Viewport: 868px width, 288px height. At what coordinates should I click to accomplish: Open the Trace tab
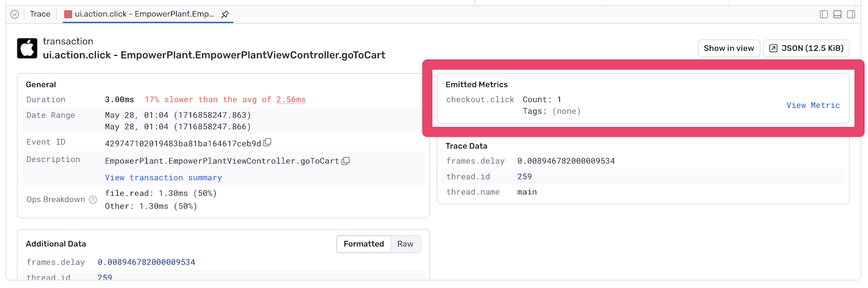pos(40,14)
